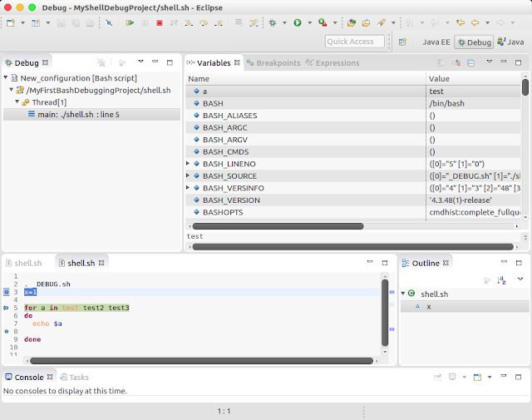Screen dimensions: 532x420
Task: Click the Variables table horizontal scrollbar
Action: tap(278, 226)
